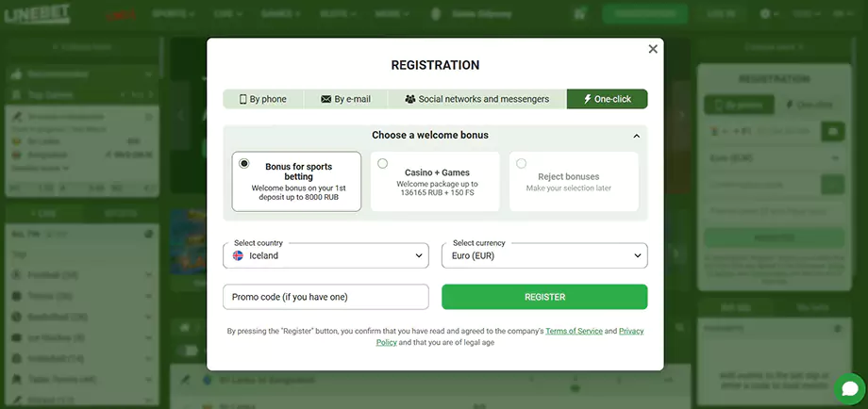The height and width of the screenshot is (409, 868).
Task: Open the settings gear in header
Action: pos(765,14)
